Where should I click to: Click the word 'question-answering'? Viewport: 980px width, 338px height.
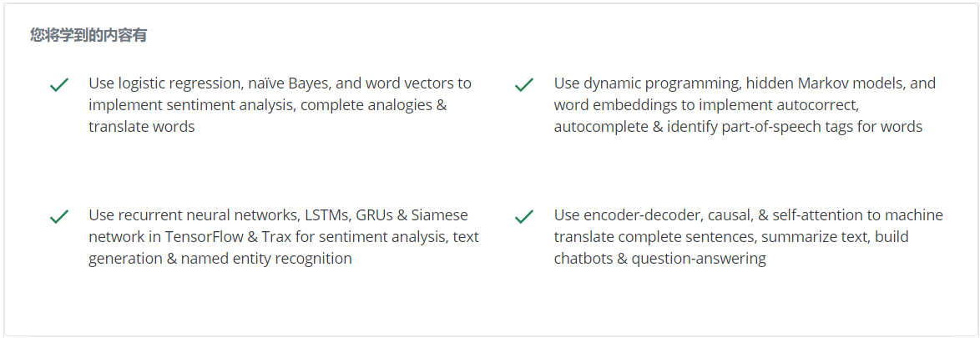tap(699, 259)
